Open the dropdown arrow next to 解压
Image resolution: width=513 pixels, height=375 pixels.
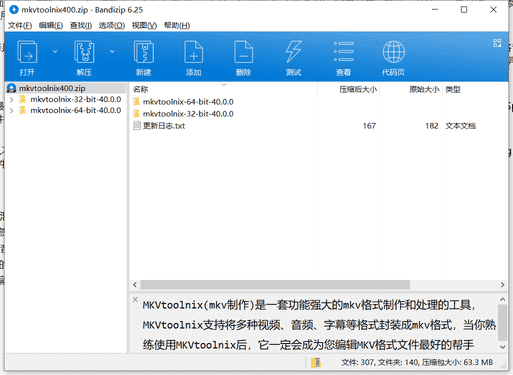click(112, 51)
